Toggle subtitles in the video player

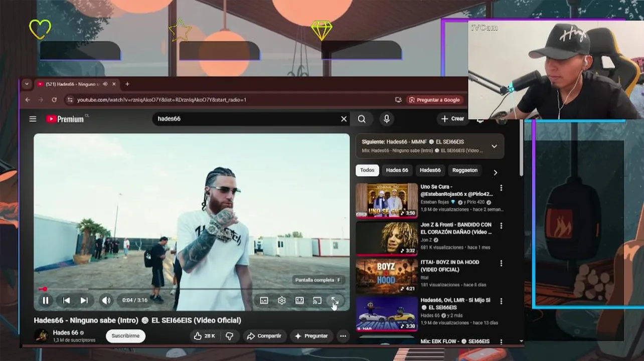pyautogui.click(x=264, y=300)
